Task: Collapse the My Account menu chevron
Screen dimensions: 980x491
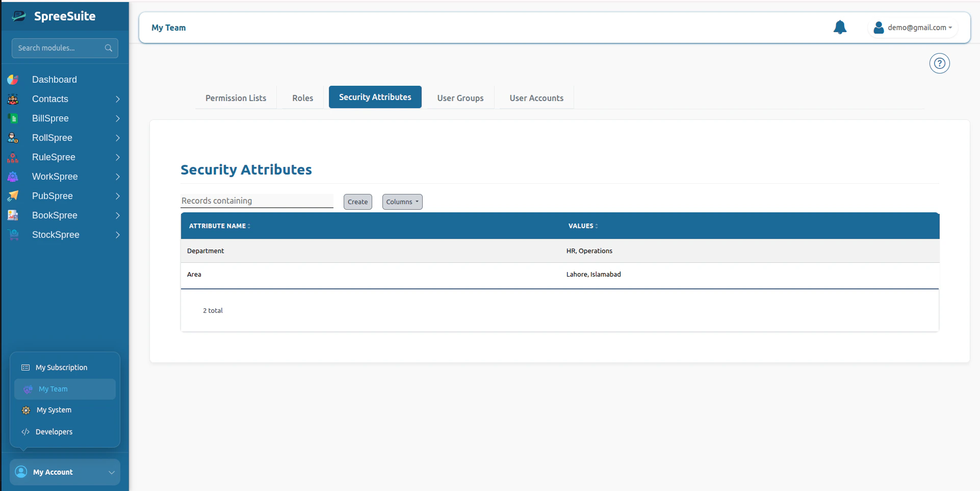Action: coord(112,472)
